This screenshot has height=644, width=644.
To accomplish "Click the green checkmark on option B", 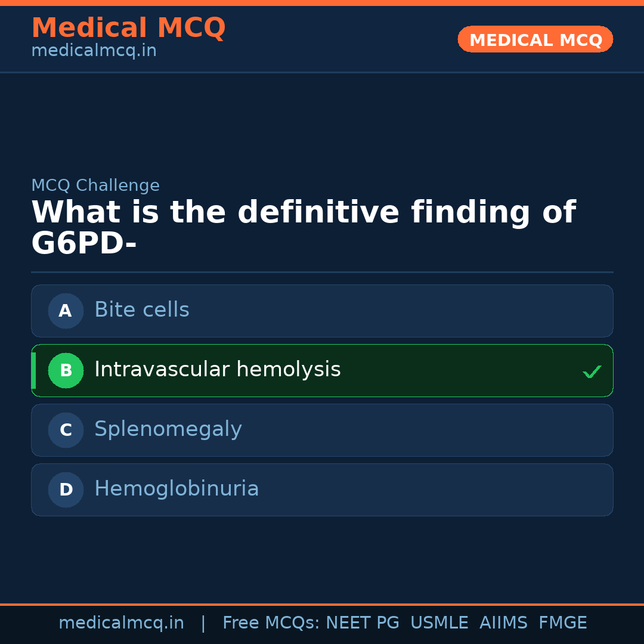I will (592, 372).
